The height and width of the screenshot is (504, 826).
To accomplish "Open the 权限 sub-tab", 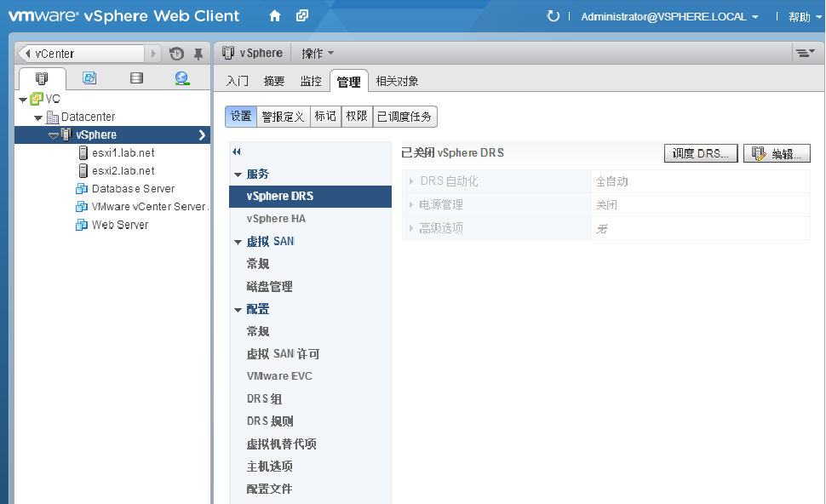I will coord(357,117).
